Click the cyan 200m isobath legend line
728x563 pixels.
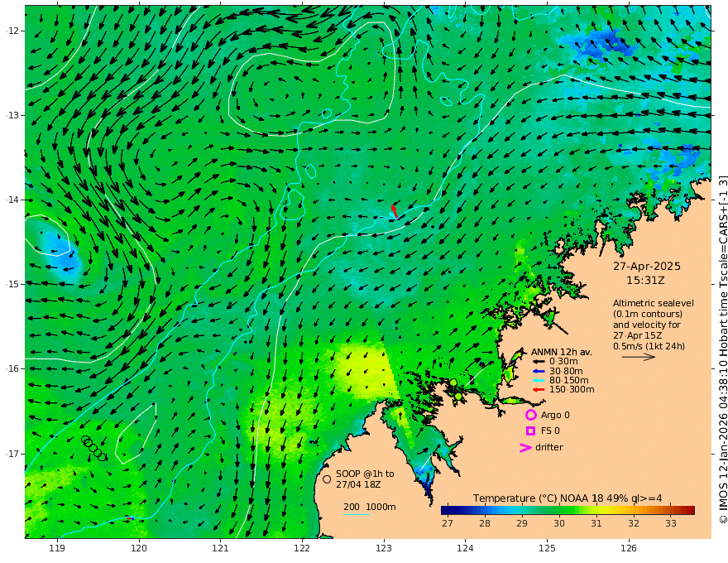coord(357,515)
